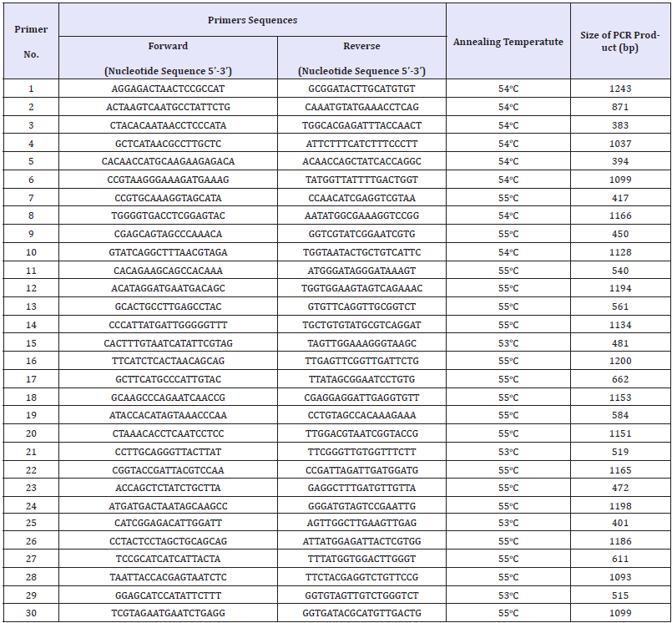Select reverse sequence GGTGATACGCATGTTGACTG

click(x=361, y=615)
